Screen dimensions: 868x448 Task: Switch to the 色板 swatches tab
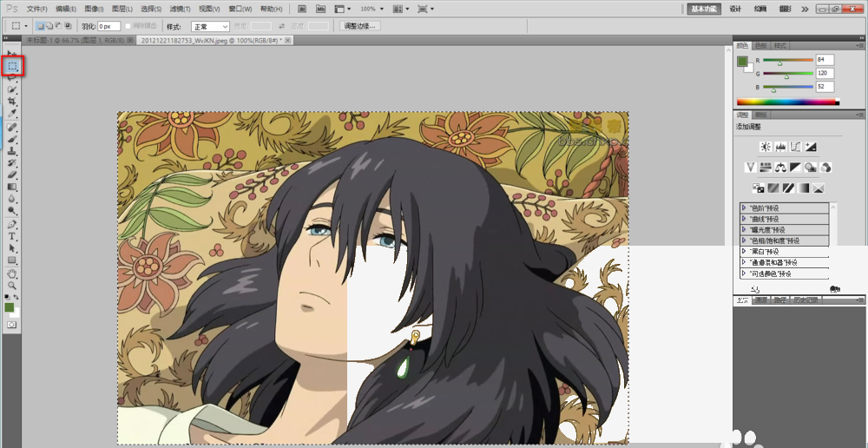(x=760, y=45)
